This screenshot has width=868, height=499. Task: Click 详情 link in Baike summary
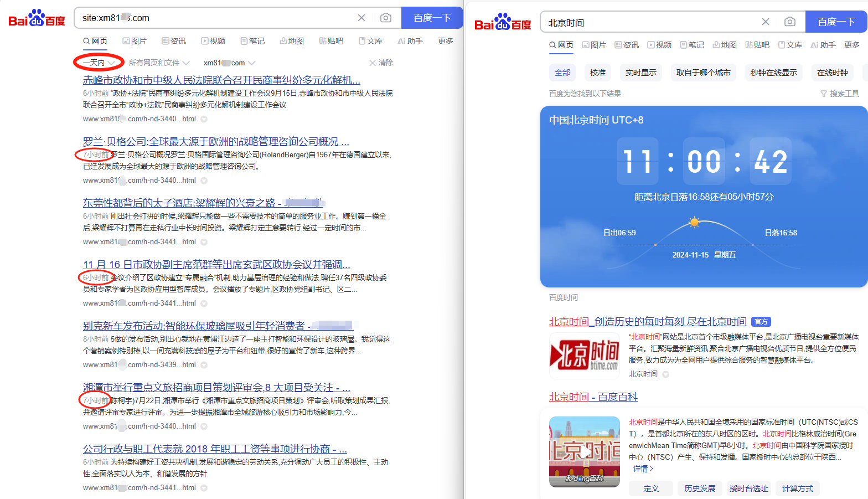(643, 469)
